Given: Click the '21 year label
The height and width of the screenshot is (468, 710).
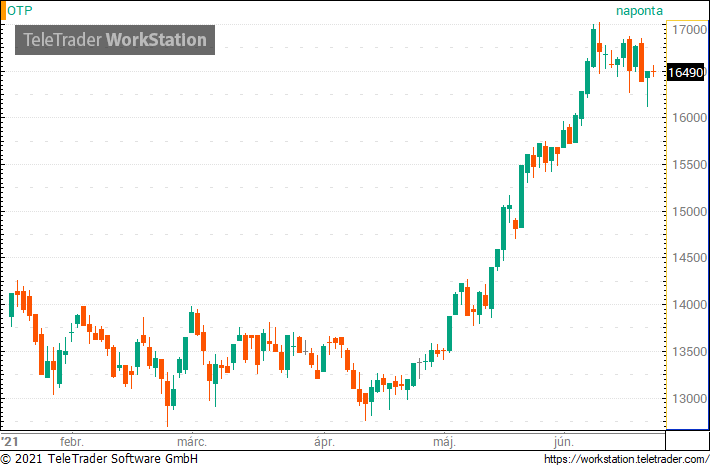Looking at the screenshot, I should (x=10, y=441).
